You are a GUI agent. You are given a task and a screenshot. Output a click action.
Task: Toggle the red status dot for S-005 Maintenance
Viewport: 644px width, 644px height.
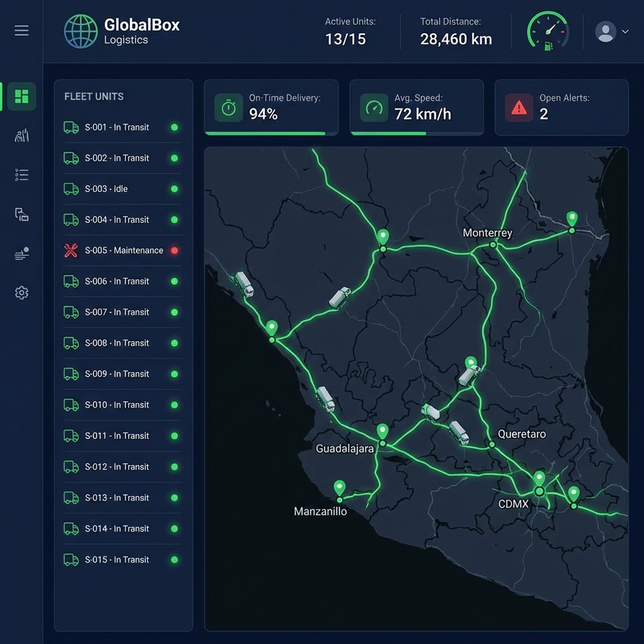coord(174,250)
